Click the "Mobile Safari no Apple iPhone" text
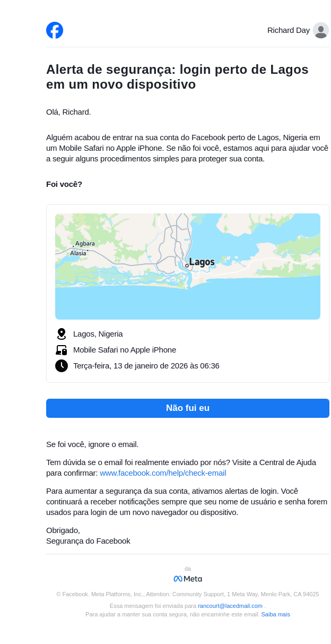The width and height of the screenshot is (331, 644). coord(125,350)
